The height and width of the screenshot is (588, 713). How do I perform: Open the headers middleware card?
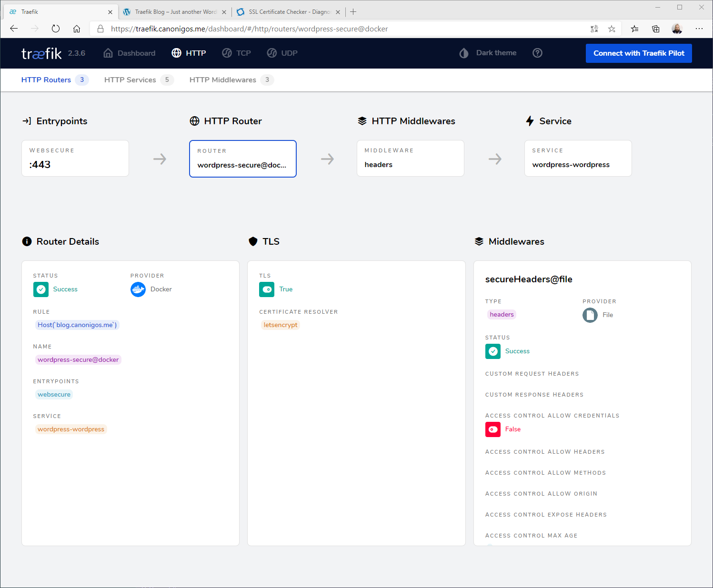click(x=410, y=159)
